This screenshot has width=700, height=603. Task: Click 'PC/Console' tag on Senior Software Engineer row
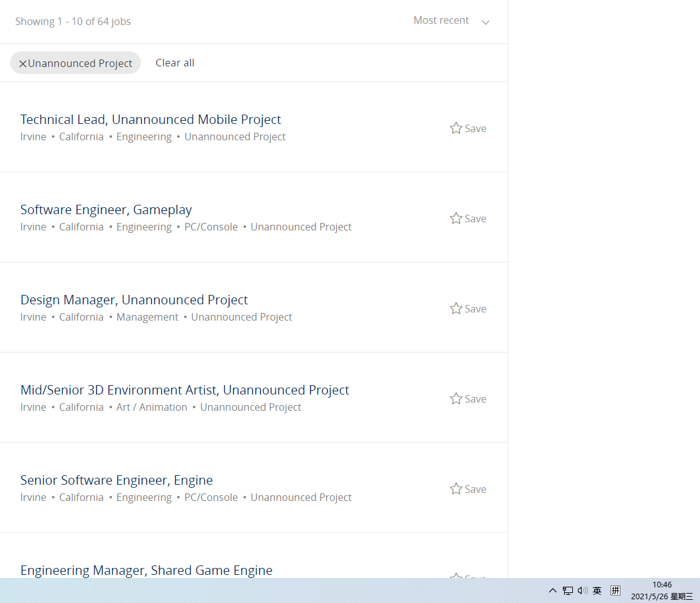click(211, 497)
